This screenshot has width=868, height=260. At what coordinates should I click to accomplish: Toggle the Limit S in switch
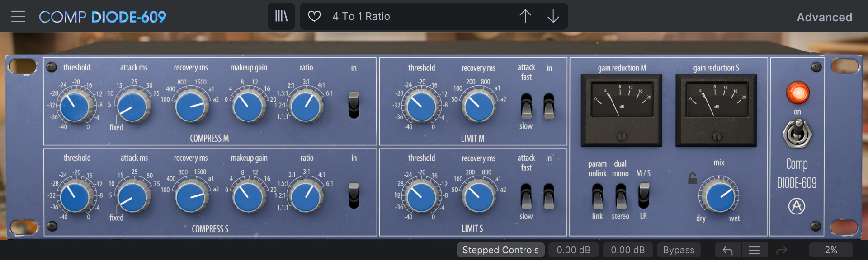point(549,196)
